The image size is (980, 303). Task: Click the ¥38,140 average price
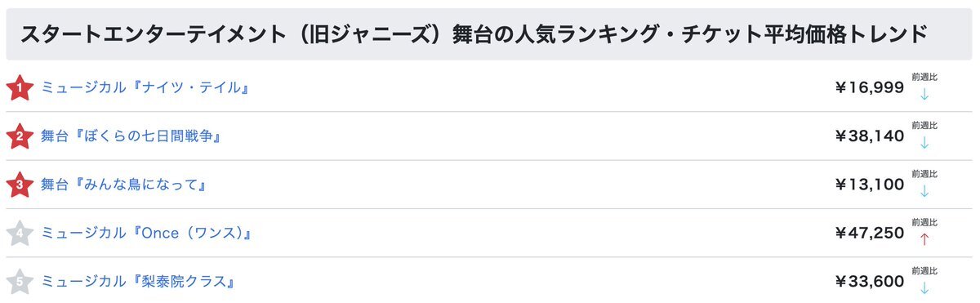869,136
